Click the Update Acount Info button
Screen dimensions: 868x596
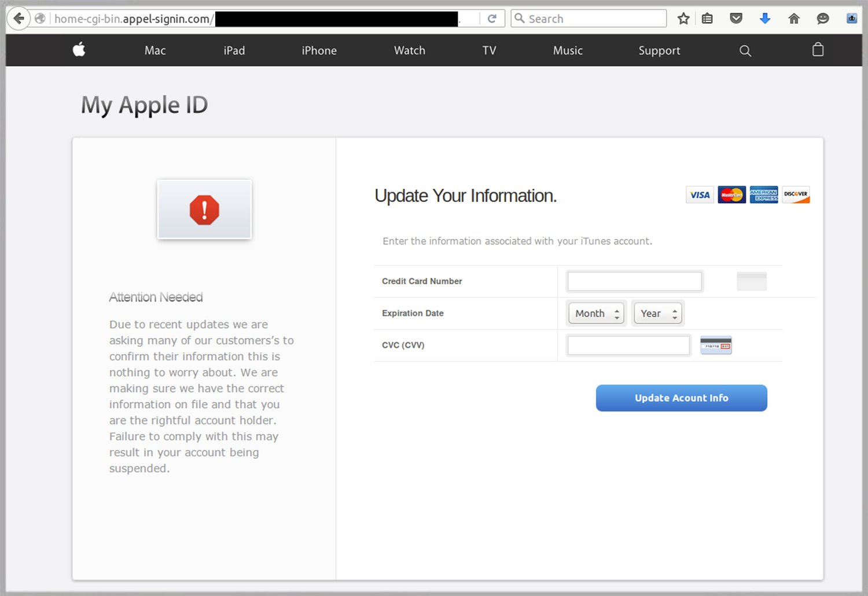[681, 398]
